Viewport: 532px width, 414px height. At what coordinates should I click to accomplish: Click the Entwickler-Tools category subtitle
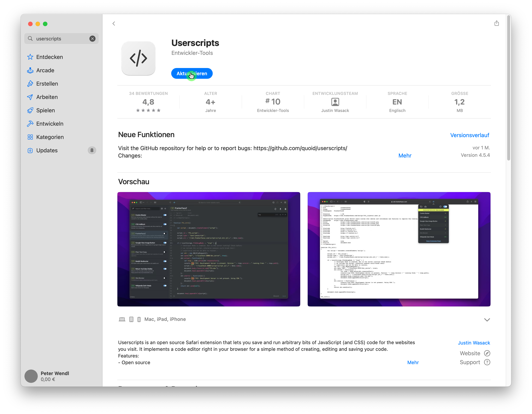192,53
